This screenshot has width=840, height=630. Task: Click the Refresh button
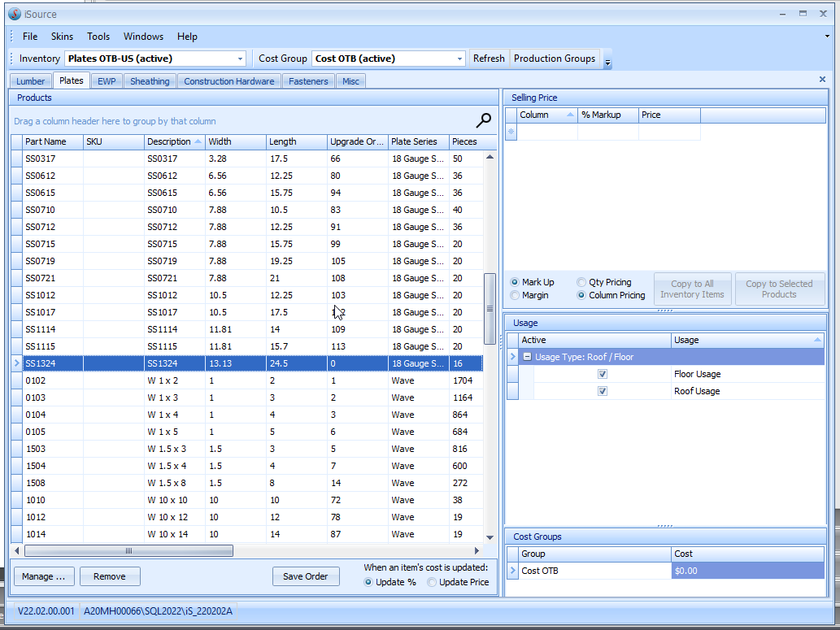(489, 59)
